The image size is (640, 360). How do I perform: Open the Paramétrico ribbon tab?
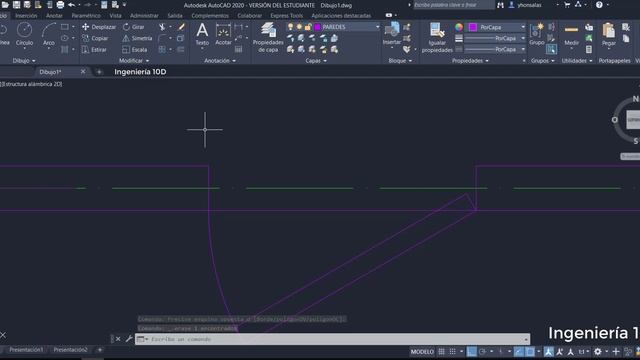coord(86,16)
